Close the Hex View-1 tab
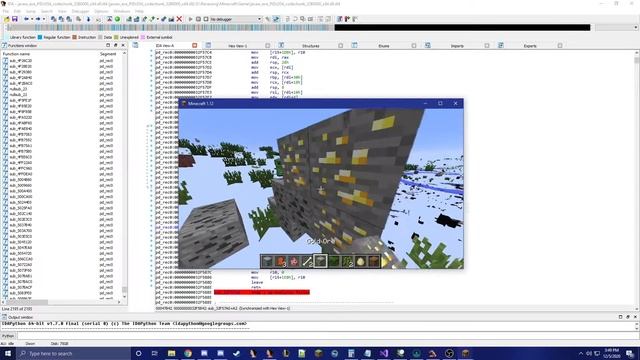The height and width of the screenshot is (360, 640). pos(267,46)
